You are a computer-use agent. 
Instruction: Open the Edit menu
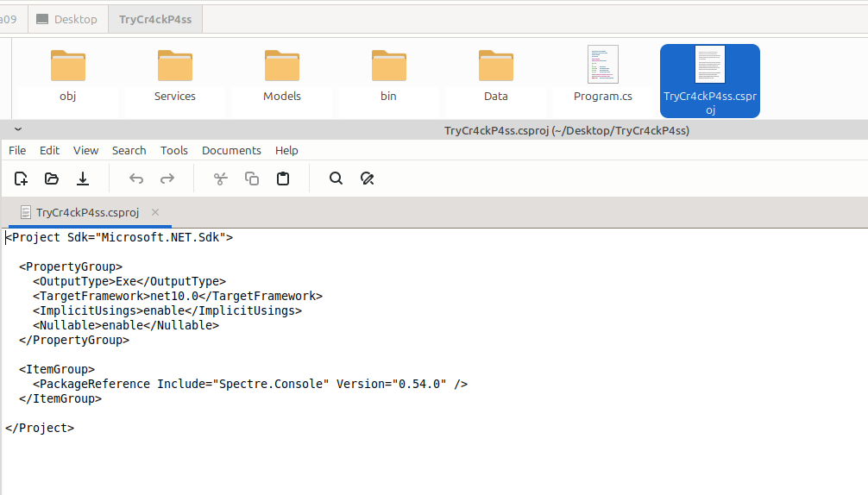(49, 150)
